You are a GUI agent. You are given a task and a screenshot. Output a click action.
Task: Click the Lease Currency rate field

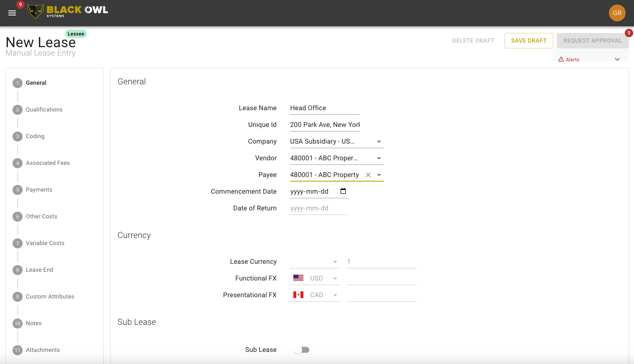[x=382, y=262]
